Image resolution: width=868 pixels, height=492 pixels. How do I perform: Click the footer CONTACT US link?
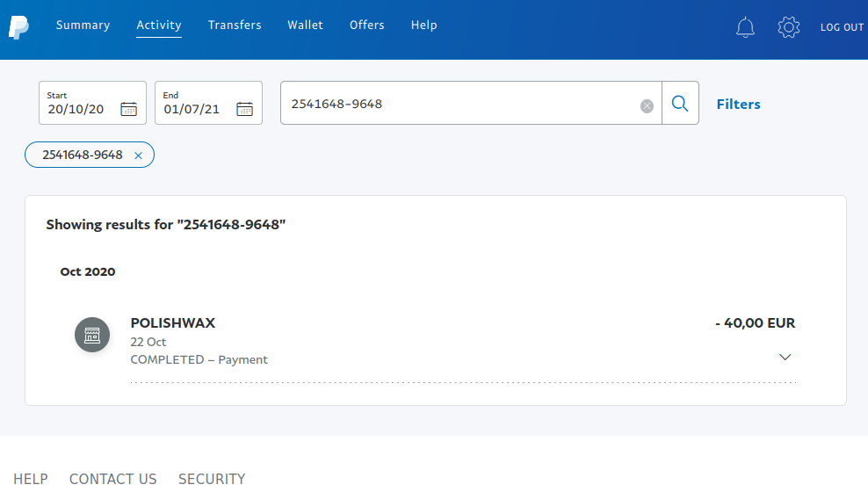click(x=113, y=479)
